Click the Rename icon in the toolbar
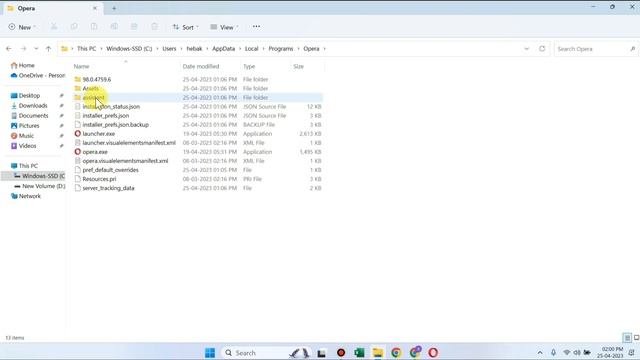Image resolution: width=640 pixels, height=360 pixels. click(x=114, y=27)
